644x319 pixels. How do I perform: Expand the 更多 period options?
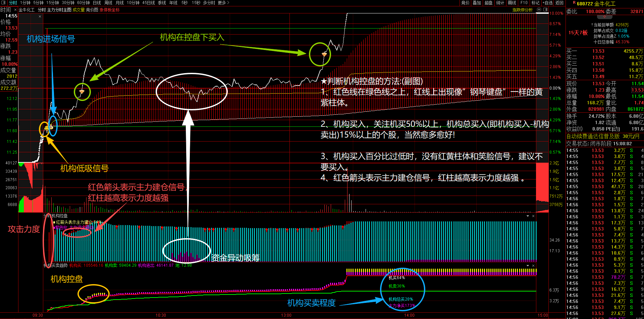click(x=223, y=3)
